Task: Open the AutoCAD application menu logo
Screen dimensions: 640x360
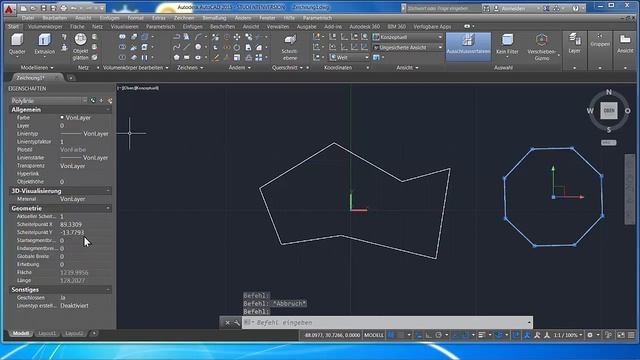Action: coord(9,9)
